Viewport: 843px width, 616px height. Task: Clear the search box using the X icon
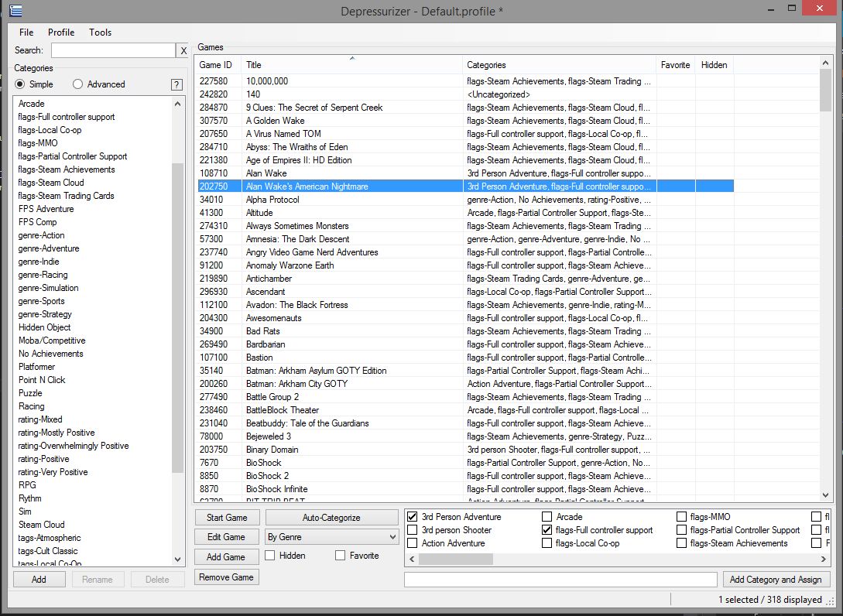(183, 50)
